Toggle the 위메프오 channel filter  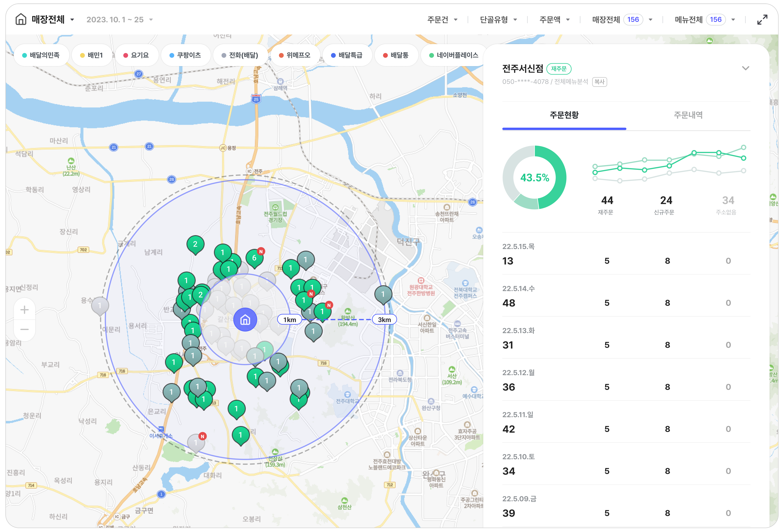[x=295, y=55]
